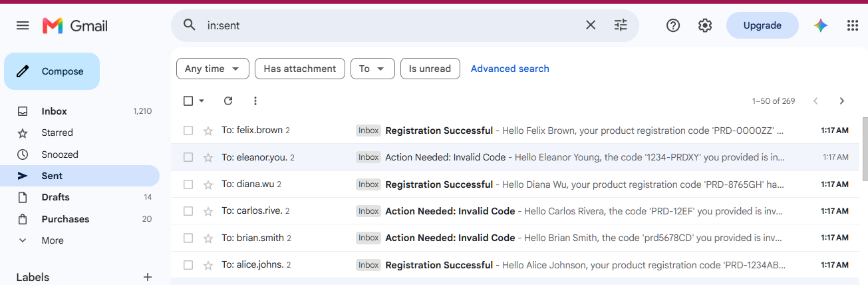Toggle the Has attachment filter
The image size is (868, 285).
pyautogui.click(x=300, y=69)
